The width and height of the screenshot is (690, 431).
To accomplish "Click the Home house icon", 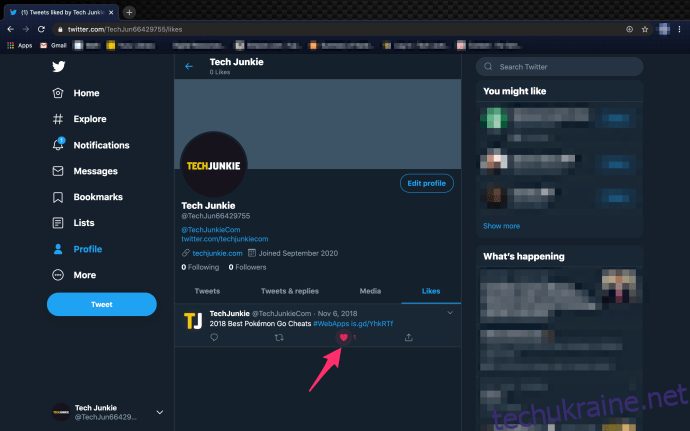I will pos(58,93).
